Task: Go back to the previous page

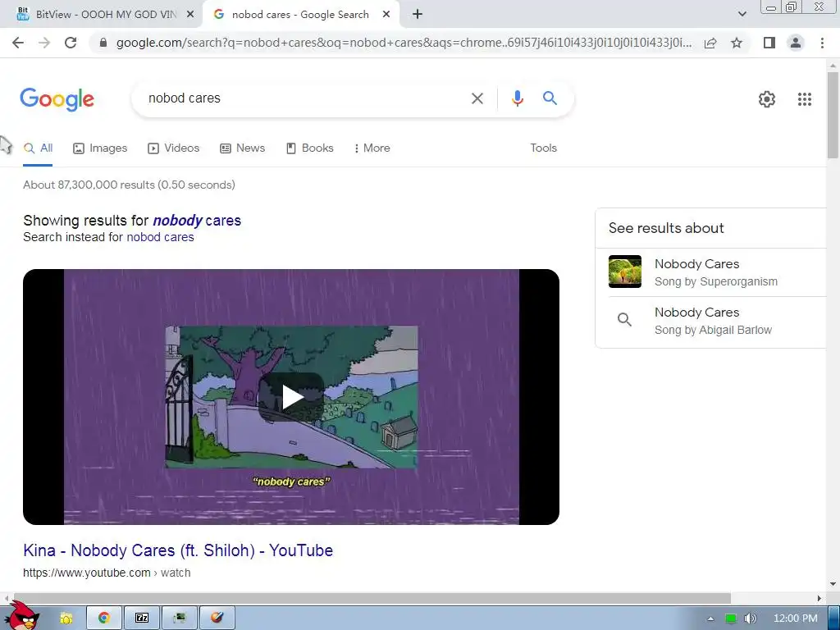Action: click(18, 43)
